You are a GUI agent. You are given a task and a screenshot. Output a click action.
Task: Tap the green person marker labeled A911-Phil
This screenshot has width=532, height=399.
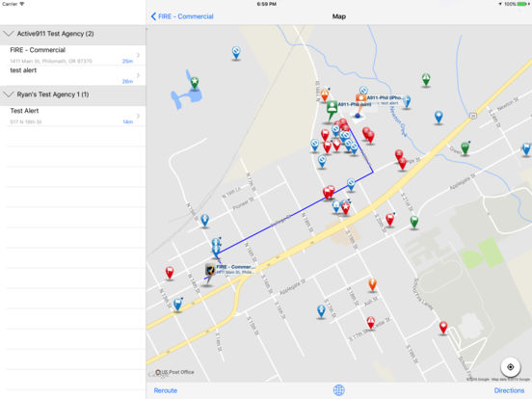click(x=332, y=110)
